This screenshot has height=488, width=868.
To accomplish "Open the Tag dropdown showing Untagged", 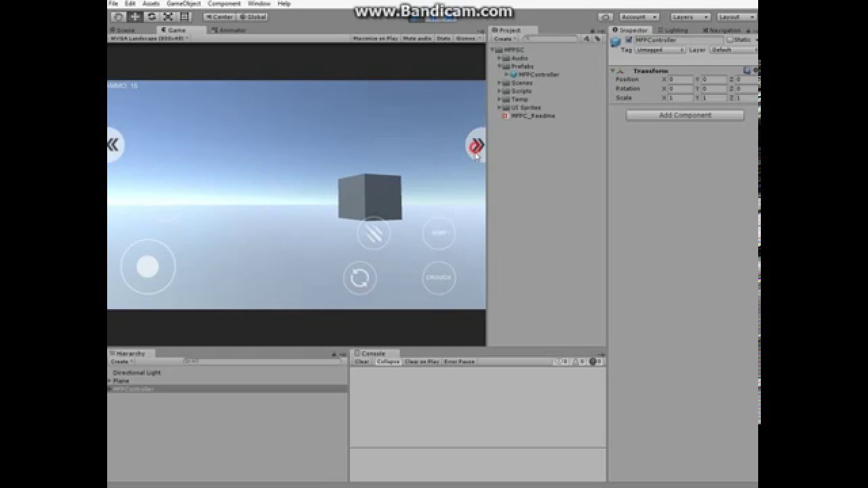I will (x=659, y=50).
